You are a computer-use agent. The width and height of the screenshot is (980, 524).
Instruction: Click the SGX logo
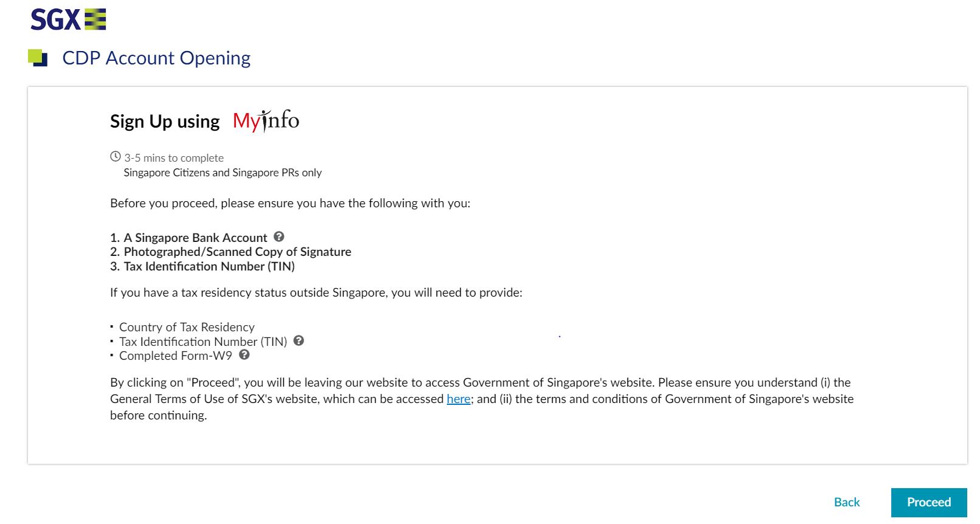68,19
